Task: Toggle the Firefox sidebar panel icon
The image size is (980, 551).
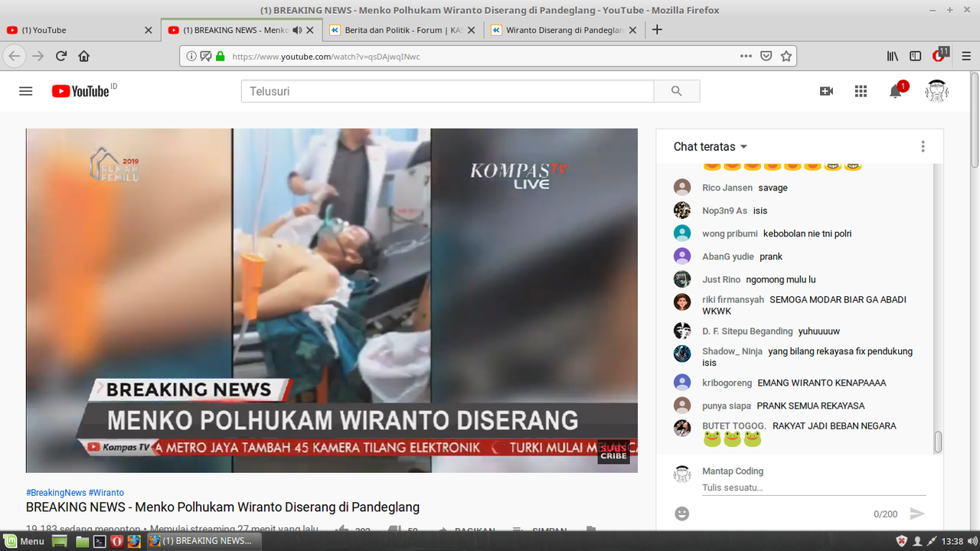Action: (x=916, y=55)
